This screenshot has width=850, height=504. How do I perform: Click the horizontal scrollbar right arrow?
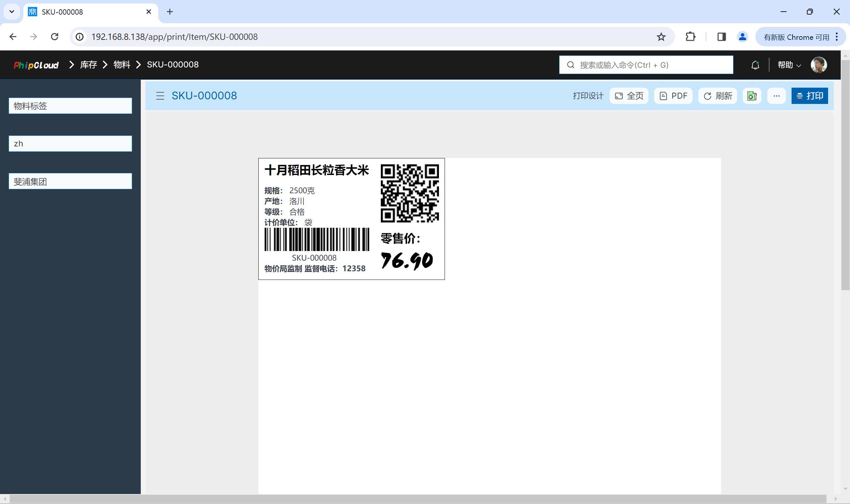[x=836, y=499]
